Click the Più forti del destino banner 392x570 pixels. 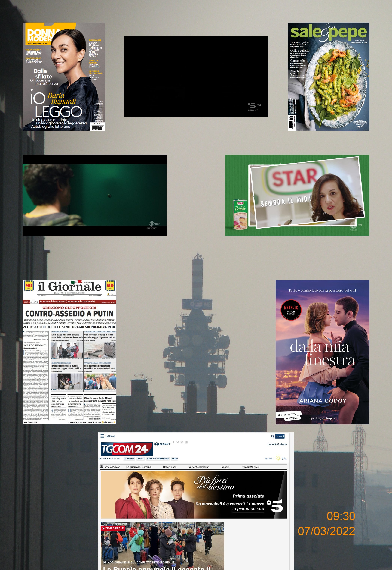tap(194, 495)
